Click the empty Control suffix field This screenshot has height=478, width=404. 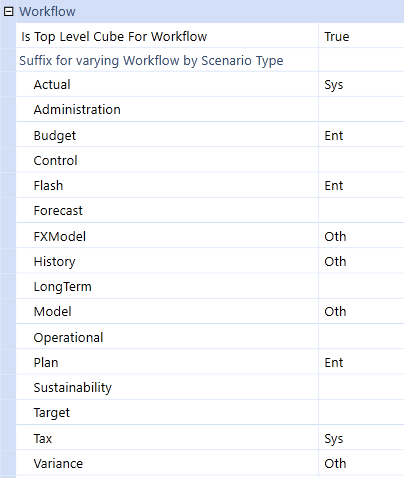tap(361, 160)
